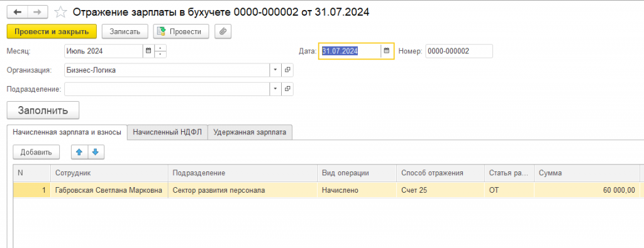644x248 pixels.
Task: Increase month with the stepper up arrow
Action: click(x=160, y=48)
